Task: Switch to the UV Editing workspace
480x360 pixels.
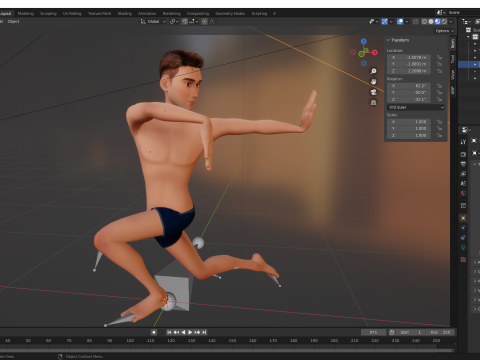Action: pyautogui.click(x=72, y=13)
